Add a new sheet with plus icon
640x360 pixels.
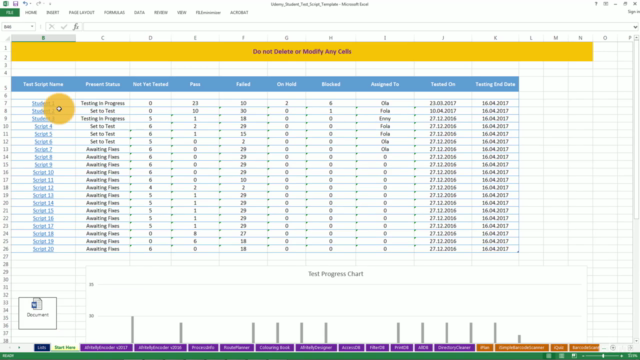click(613, 348)
